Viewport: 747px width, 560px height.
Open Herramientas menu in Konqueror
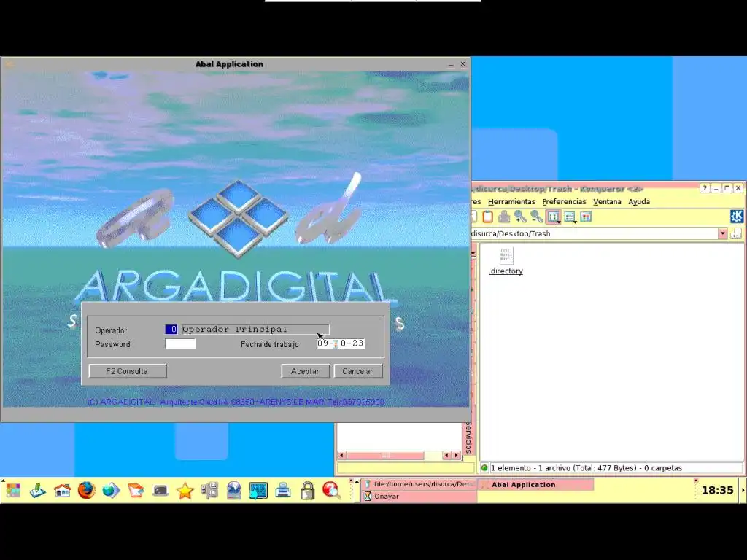point(511,201)
